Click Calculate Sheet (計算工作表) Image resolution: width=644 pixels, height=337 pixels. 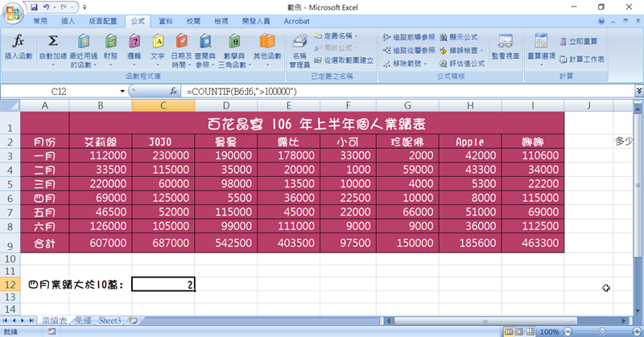click(581, 60)
